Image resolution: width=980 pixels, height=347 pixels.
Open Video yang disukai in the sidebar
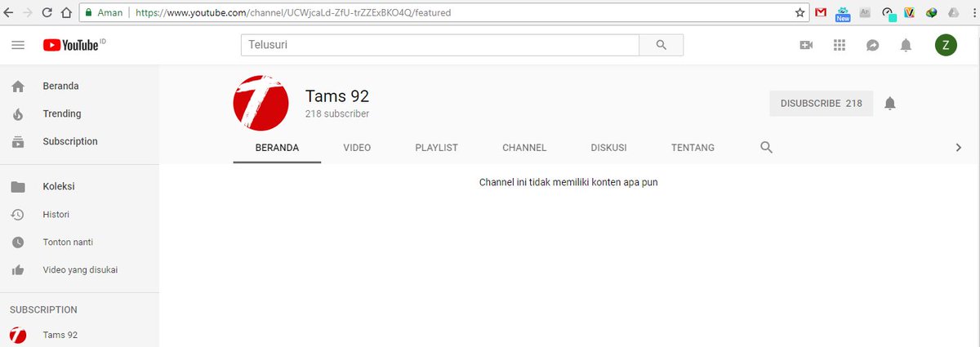pos(79,269)
